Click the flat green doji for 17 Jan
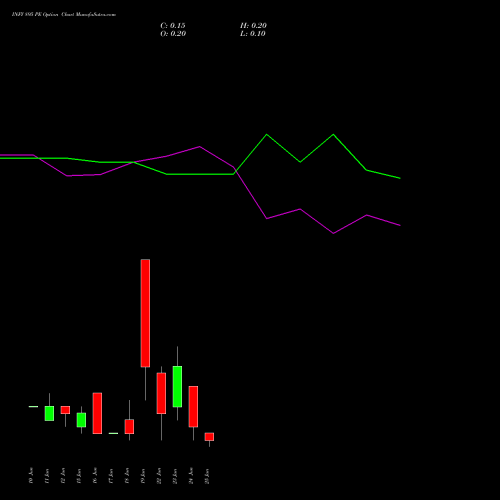 pos(113,433)
